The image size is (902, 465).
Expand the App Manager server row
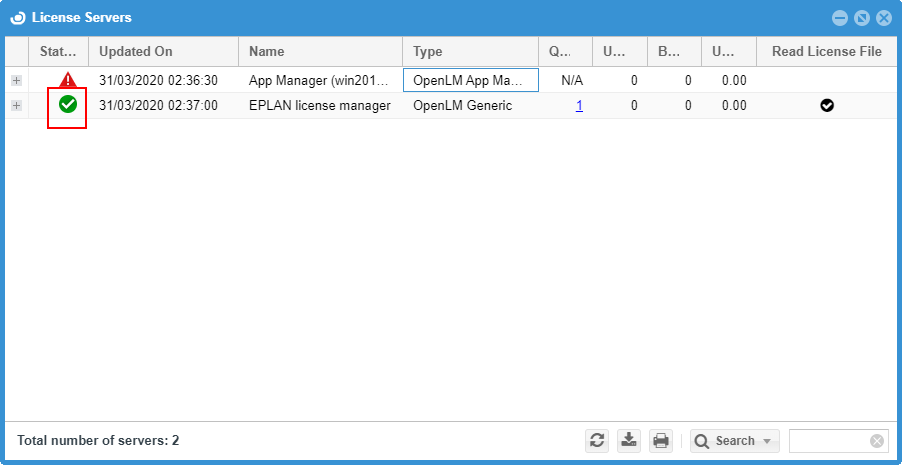point(16,80)
